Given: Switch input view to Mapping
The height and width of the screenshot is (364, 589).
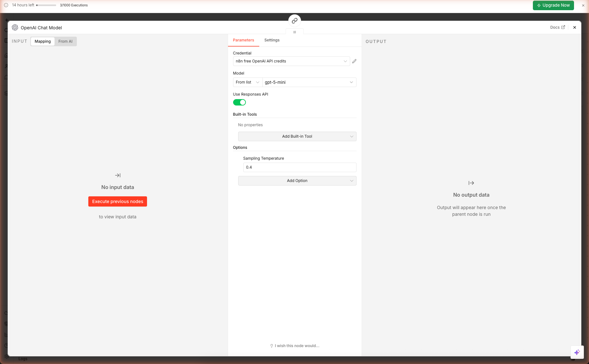Looking at the screenshot, I should [43, 41].
